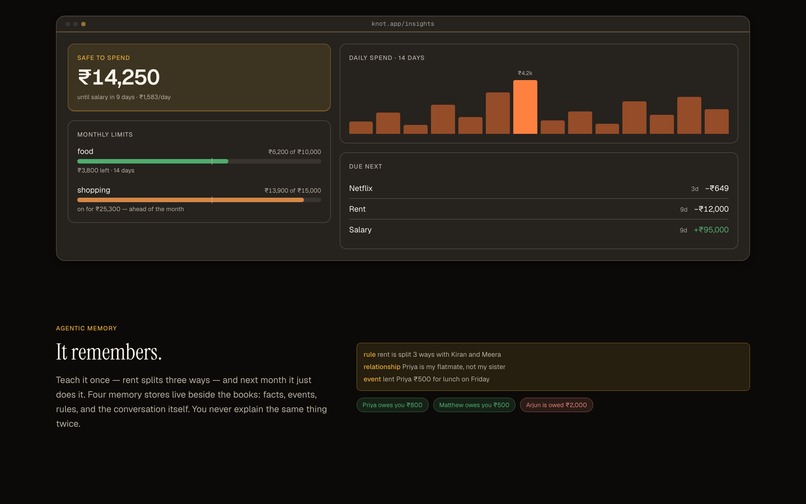Click 'until salary in 9 days' subtext

[124, 97]
